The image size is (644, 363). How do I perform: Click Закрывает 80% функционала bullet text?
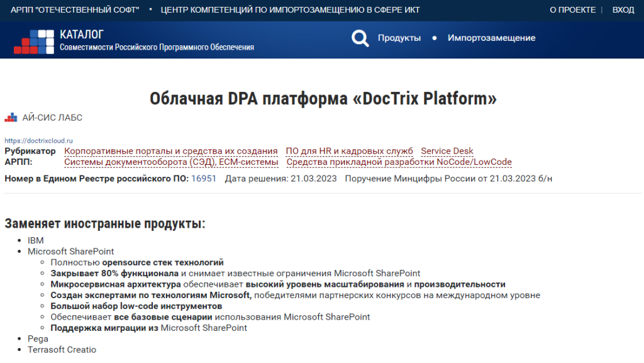[x=235, y=274]
